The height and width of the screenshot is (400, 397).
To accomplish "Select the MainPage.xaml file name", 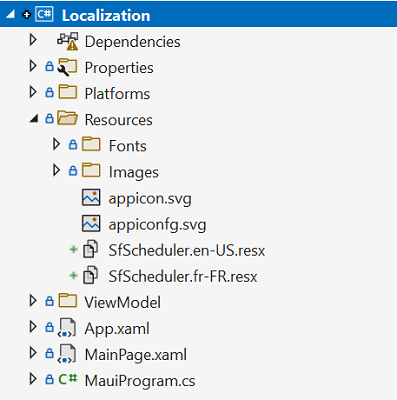I will click(x=136, y=355).
